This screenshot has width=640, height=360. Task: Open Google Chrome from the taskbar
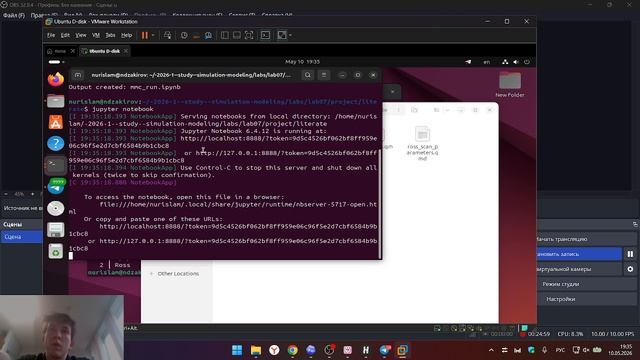(x=293, y=350)
